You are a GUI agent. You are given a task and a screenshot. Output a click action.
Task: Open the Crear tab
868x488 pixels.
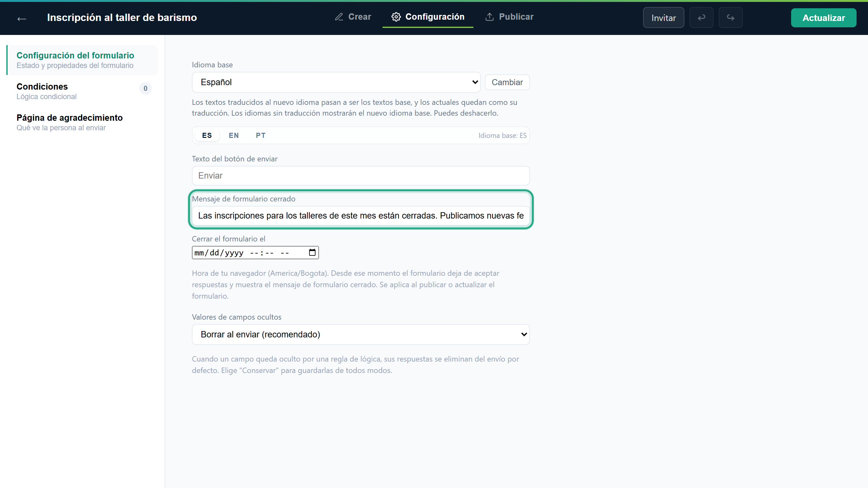tap(353, 17)
